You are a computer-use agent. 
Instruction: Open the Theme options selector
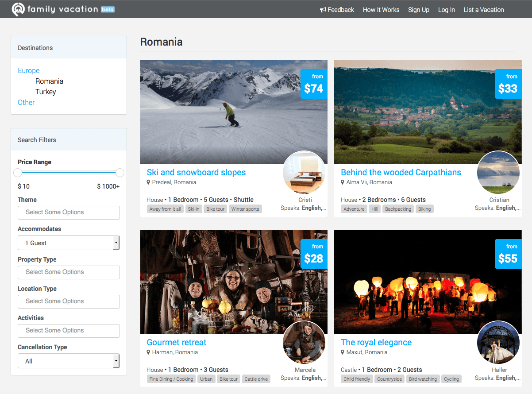[69, 212]
